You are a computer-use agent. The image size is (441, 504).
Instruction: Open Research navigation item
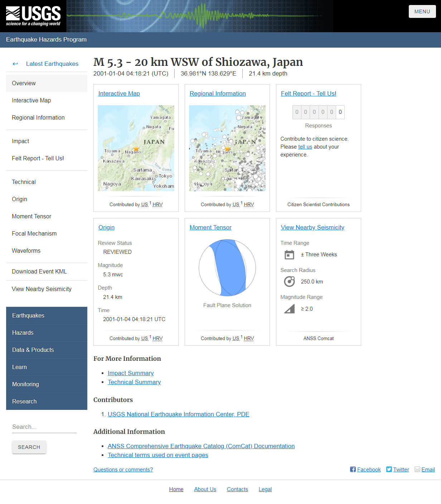[x=47, y=401]
